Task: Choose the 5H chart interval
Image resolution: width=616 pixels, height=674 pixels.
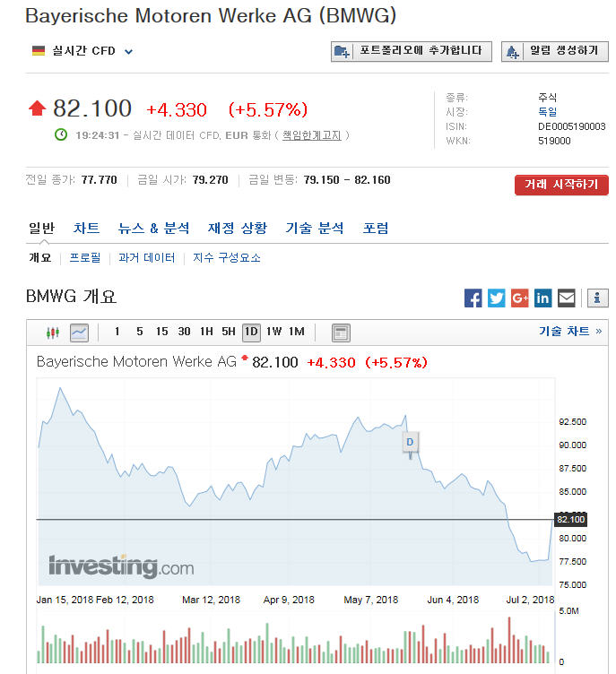Action: pyautogui.click(x=229, y=332)
